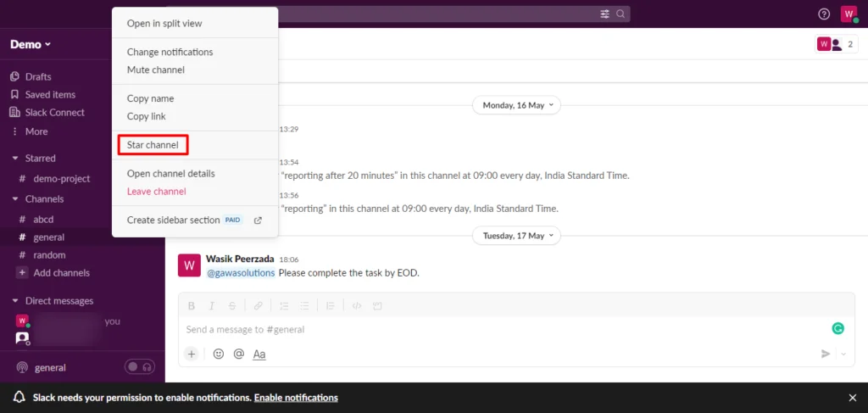Screen dimensions: 868x413
Task: Toggle the huddle headphones switch
Action: click(x=140, y=367)
